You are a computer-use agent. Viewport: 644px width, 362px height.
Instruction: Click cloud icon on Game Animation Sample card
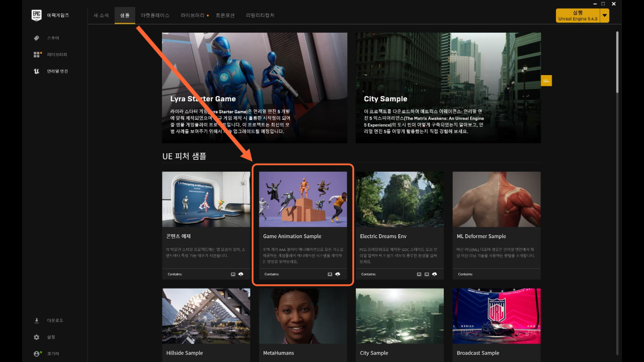point(338,274)
